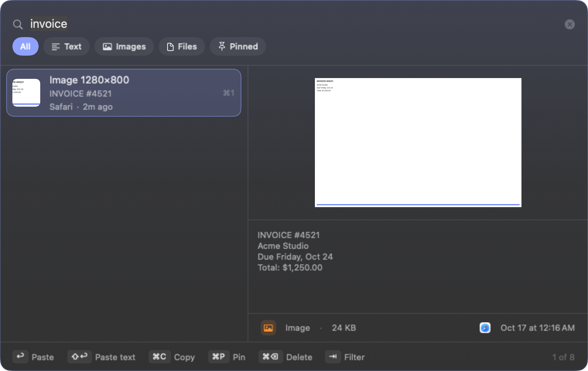Click the '24 KB' file size

pyautogui.click(x=344, y=328)
